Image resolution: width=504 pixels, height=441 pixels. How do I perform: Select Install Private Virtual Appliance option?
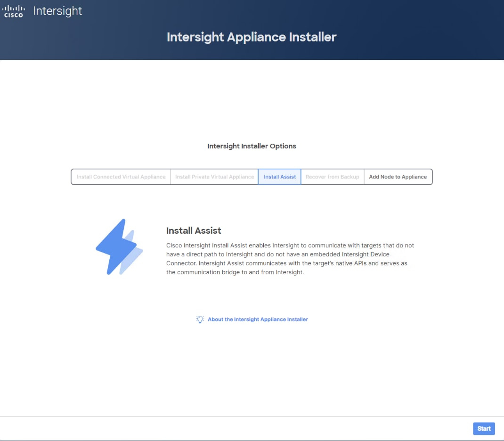214,177
